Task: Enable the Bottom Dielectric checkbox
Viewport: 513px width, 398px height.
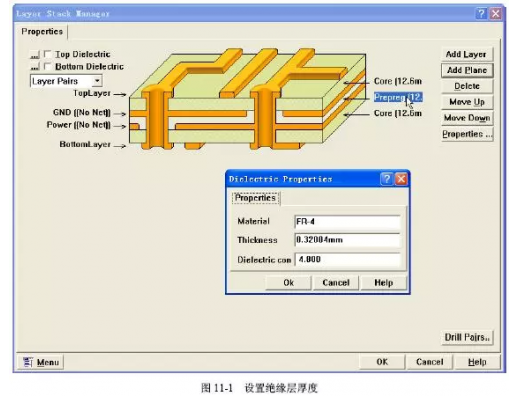Action: click(x=48, y=66)
